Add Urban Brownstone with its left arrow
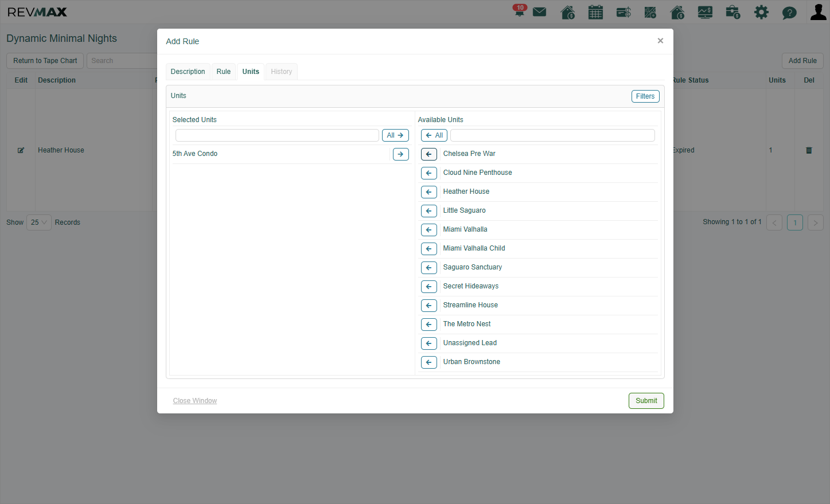This screenshot has height=504, width=830. (x=428, y=362)
